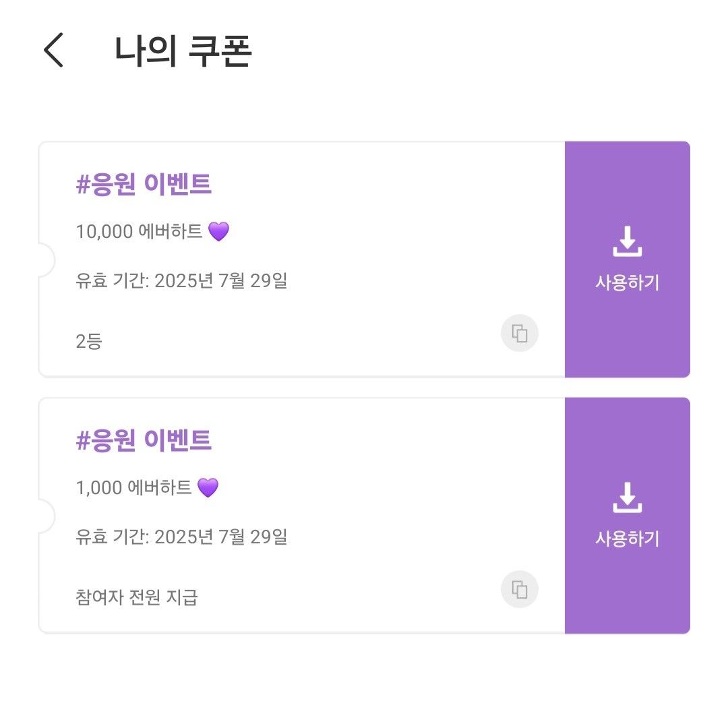Tap purple heart next to 1,000 에버하트
The width and height of the screenshot is (728, 728).
(208, 487)
